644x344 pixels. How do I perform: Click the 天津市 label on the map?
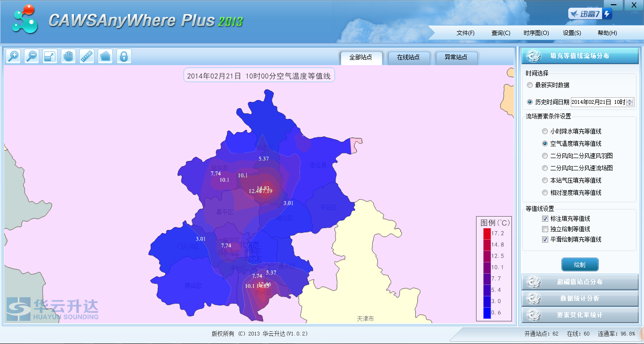coord(365,319)
